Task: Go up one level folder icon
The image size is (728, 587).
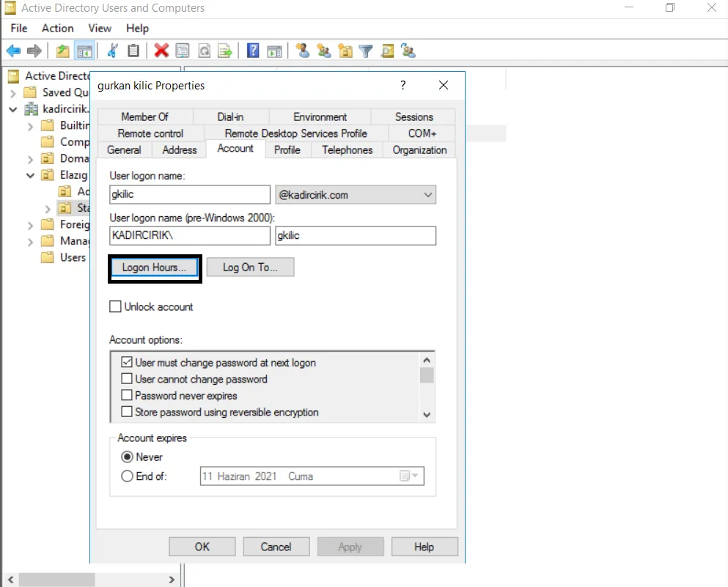Action: point(62,51)
